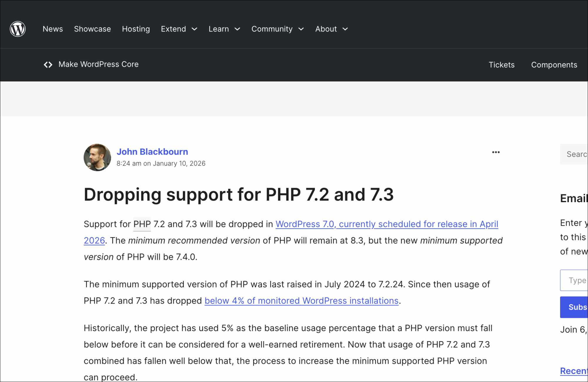Open the Tickets section

[502, 65]
